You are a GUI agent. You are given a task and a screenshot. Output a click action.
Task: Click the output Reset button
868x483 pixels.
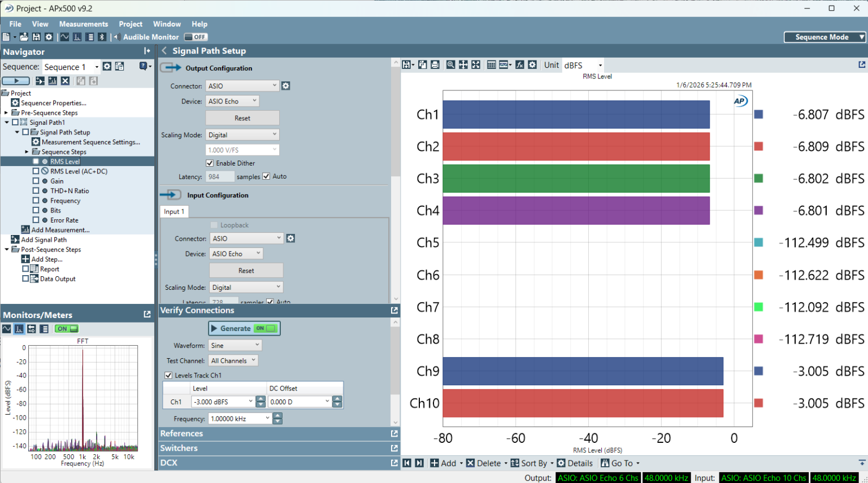[242, 118]
